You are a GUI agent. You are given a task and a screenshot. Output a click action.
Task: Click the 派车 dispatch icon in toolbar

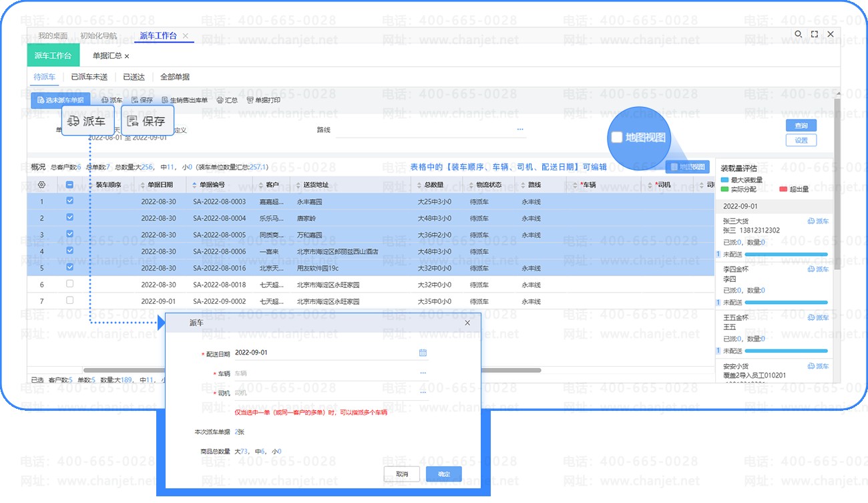[x=104, y=100]
